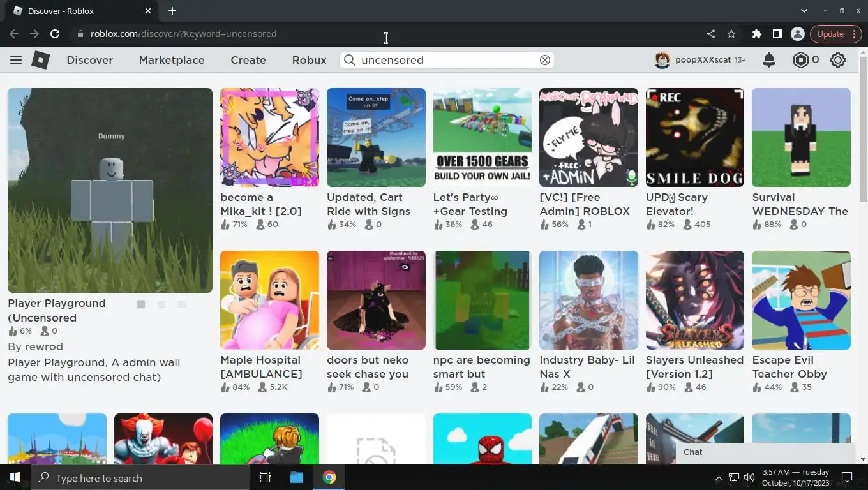Open the Windows notification center

(x=847, y=477)
